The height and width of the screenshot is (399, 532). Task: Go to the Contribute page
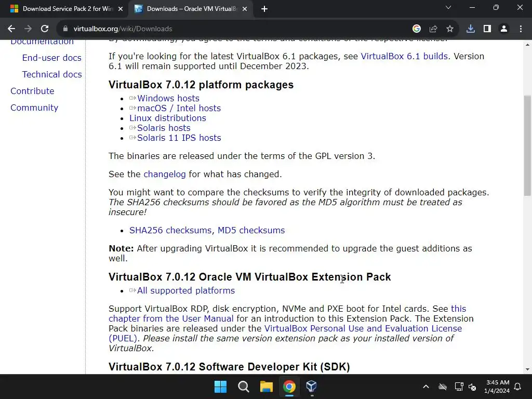point(32,91)
